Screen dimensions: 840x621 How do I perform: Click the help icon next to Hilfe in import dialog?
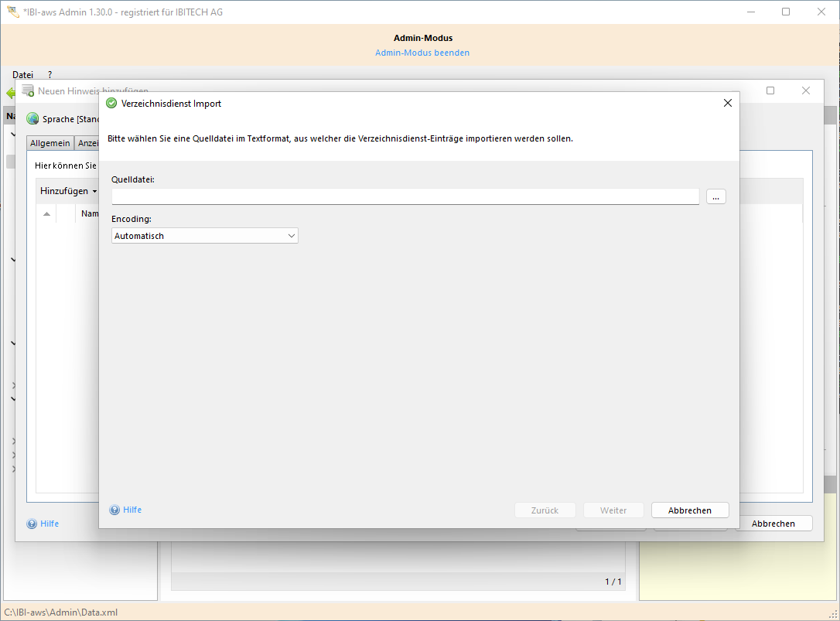coord(116,510)
